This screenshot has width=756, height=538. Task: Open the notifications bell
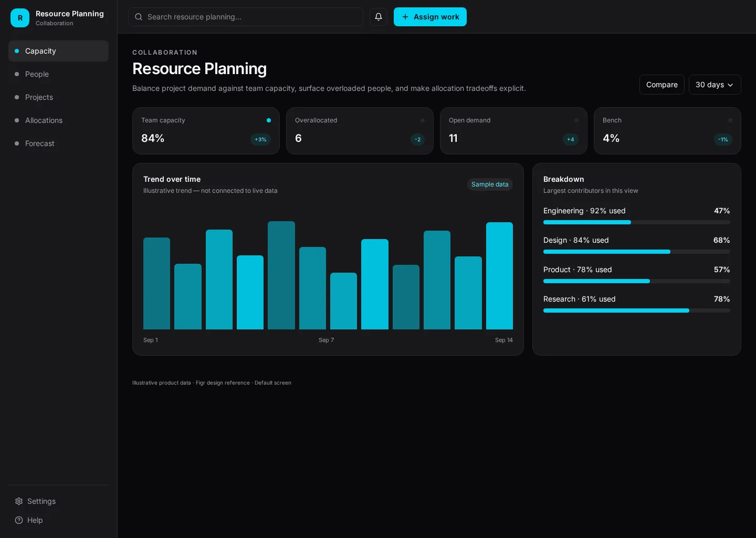379,17
